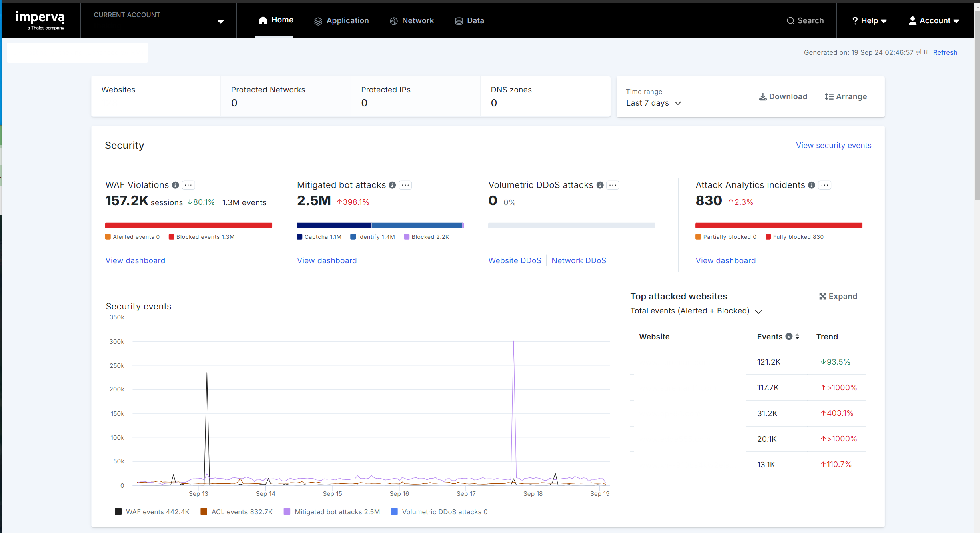Click the Protected IPs card

click(416, 96)
